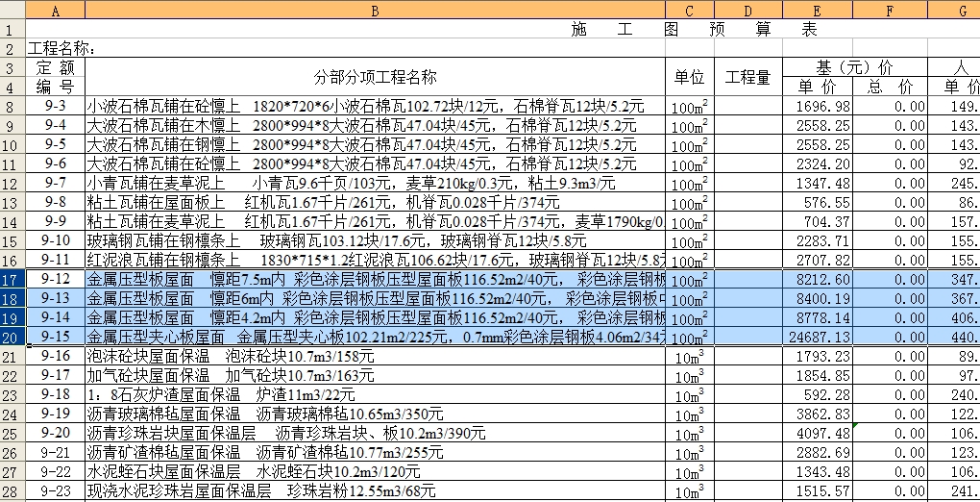Viewport: 980px width, 502px height.
Task: Click the title cell 施工图预算表
Action: (x=694, y=29)
